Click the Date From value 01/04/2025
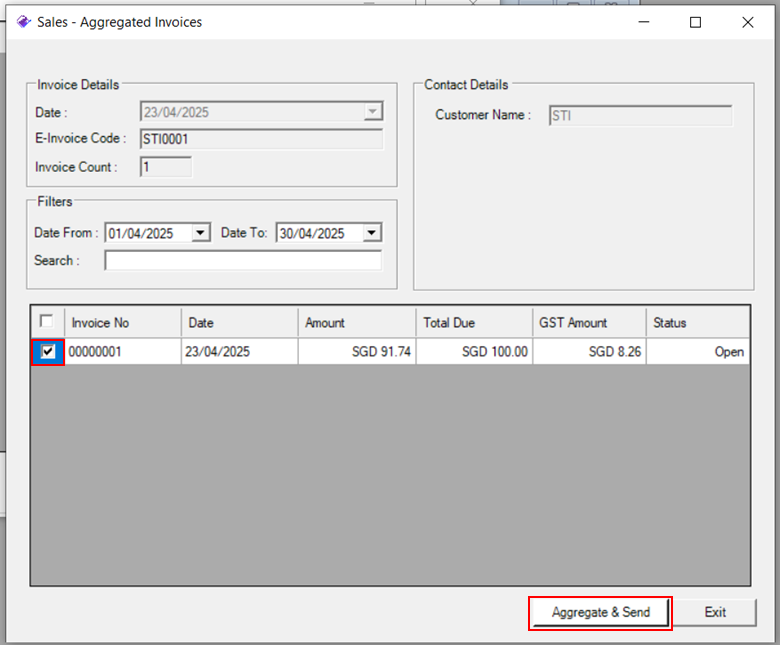 (141, 233)
